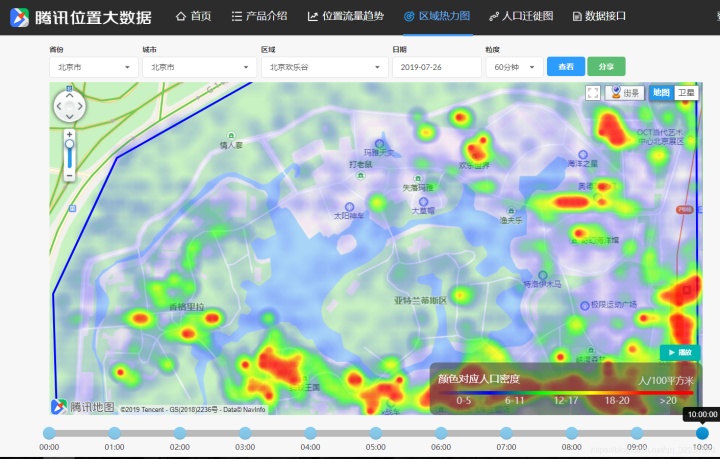Click the 腾讯地图 logo on map
Screen dimensions: 720x459
tap(83, 406)
